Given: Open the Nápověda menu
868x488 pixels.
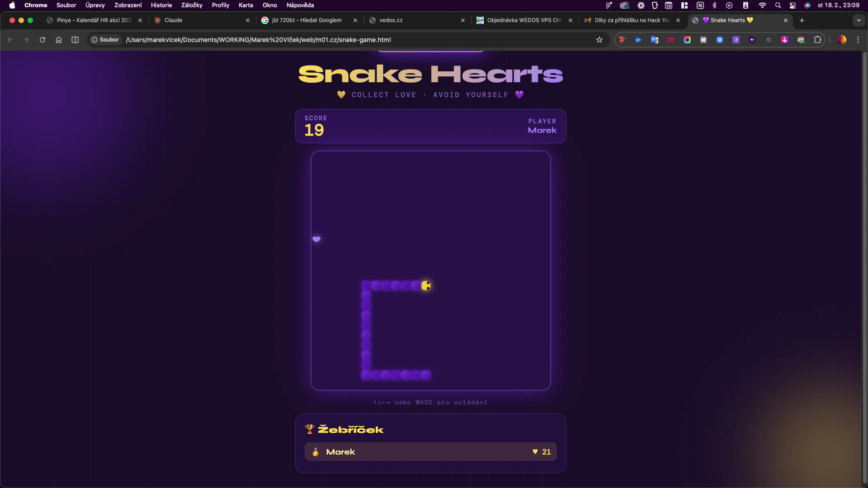Looking at the screenshot, I should [300, 5].
